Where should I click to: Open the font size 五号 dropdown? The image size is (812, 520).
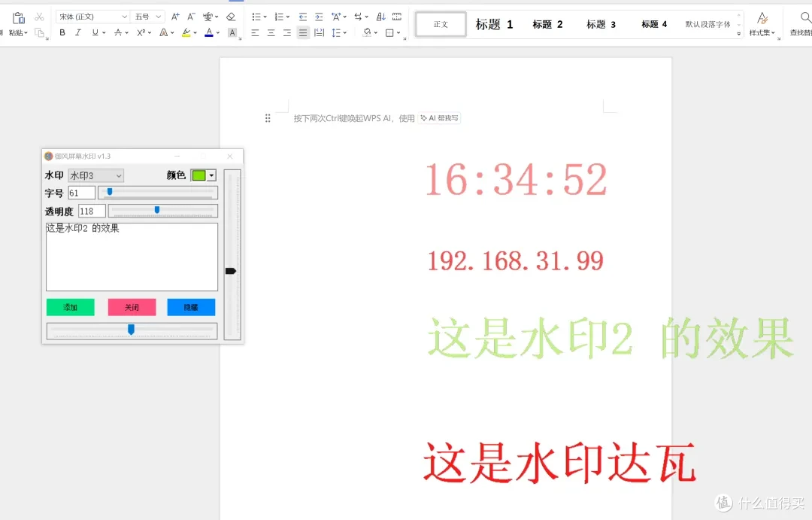[x=159, y=17]
